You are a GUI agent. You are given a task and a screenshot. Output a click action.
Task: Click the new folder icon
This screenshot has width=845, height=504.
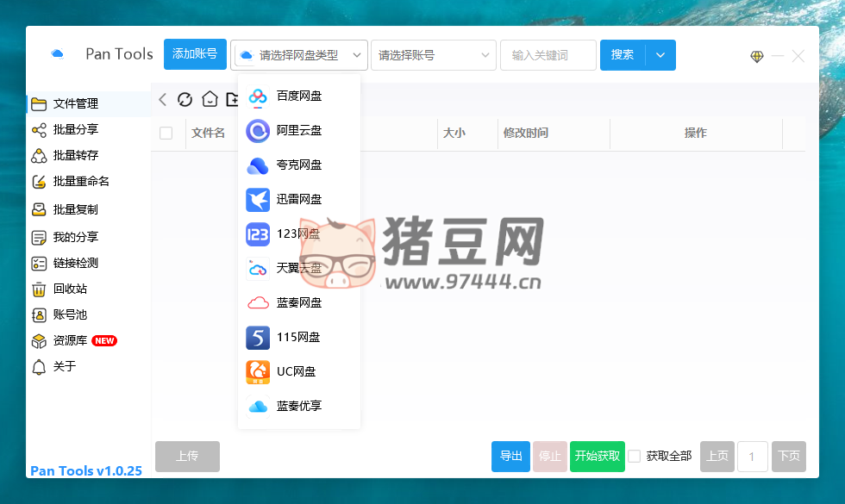point(232,99)
